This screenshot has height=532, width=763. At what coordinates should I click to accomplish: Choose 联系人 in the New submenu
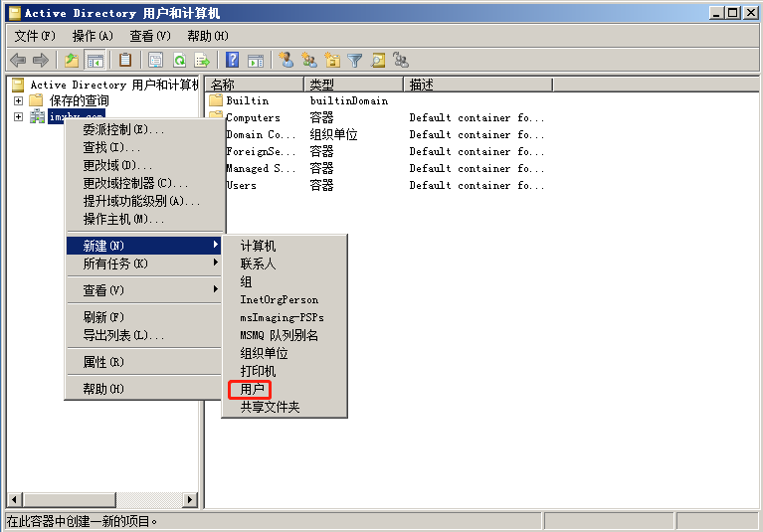coord(285,264)
